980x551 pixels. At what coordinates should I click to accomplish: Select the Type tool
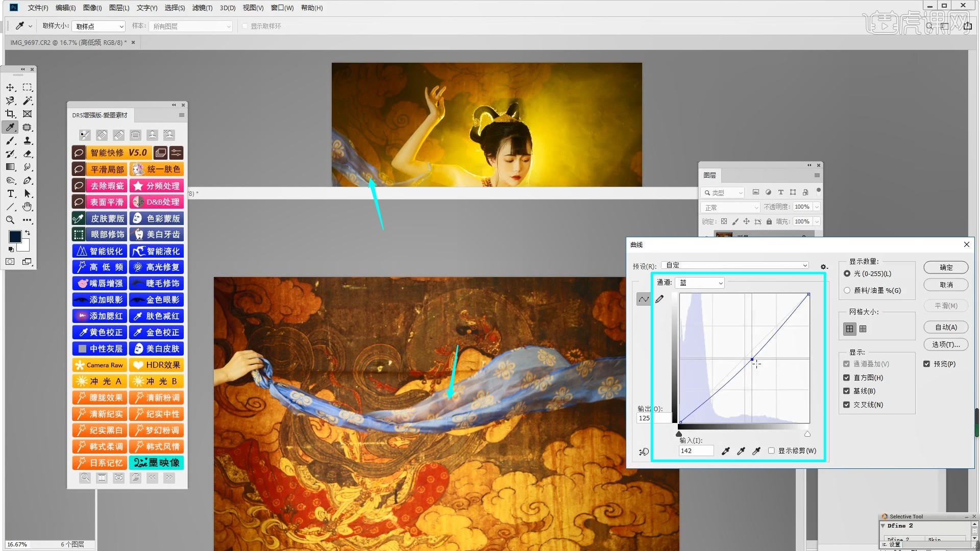click(x=10, y=193)
